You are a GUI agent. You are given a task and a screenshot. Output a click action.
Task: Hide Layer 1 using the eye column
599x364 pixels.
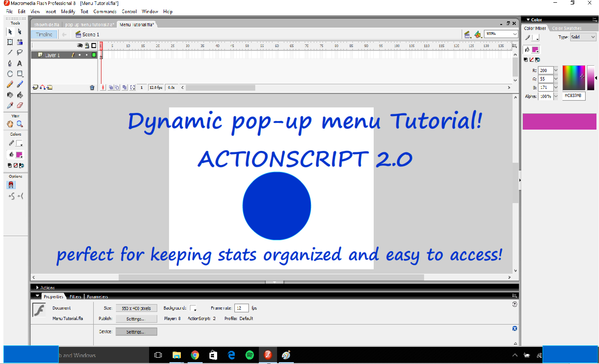(x=79, y=55)
